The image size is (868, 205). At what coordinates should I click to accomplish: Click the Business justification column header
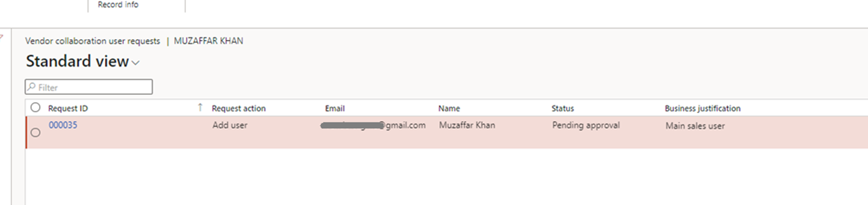coord(702,108)
